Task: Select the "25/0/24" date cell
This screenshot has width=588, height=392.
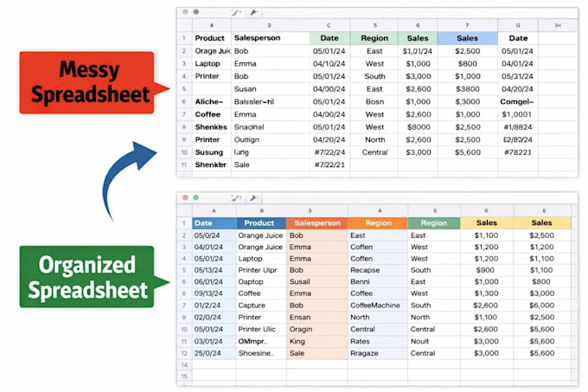Action: coord(214,353)
